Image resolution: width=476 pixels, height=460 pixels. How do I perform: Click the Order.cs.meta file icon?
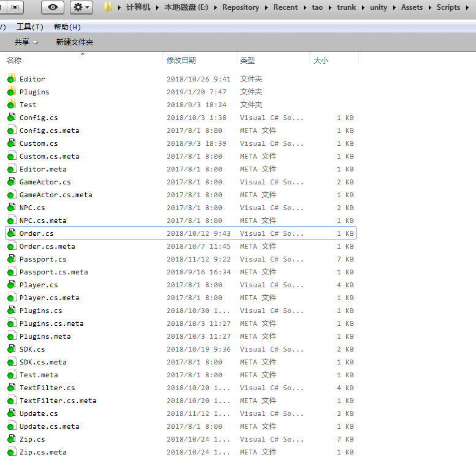coord(11,246)
